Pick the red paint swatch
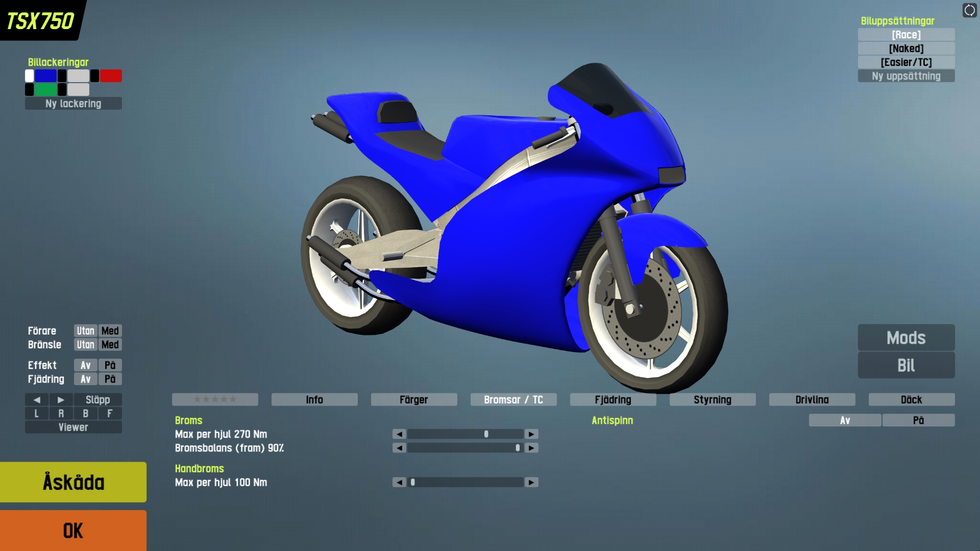The height and width of the screenshot is (551, 980). [111, 76]
